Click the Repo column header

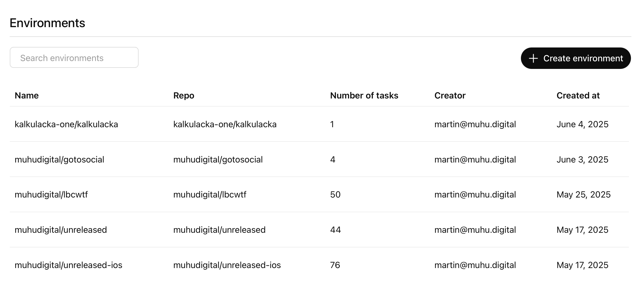coord(184,95)
